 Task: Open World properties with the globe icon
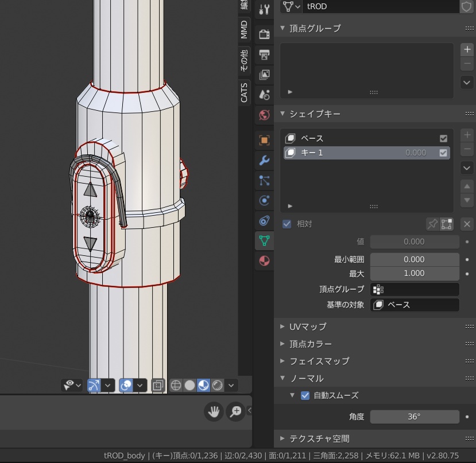click(x=264, y=115)
